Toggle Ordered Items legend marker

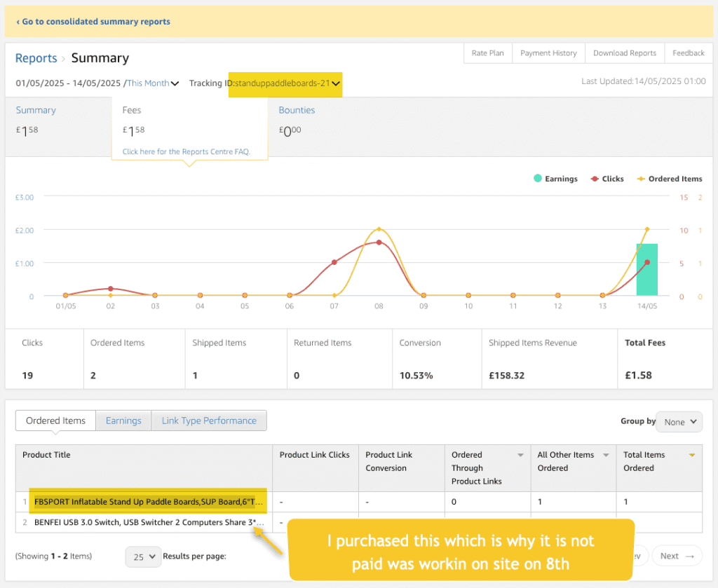640,179
